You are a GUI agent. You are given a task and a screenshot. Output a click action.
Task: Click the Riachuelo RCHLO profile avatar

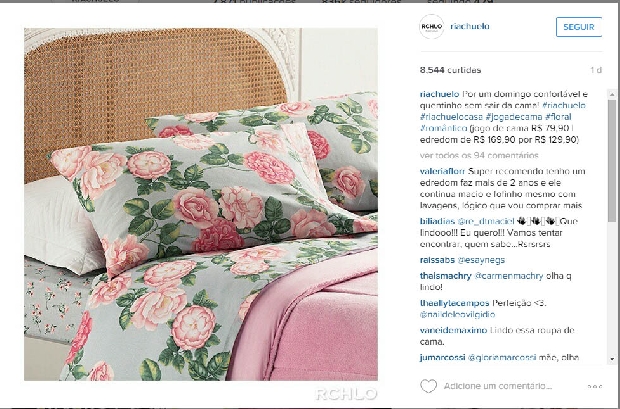[x=431, y=27]
